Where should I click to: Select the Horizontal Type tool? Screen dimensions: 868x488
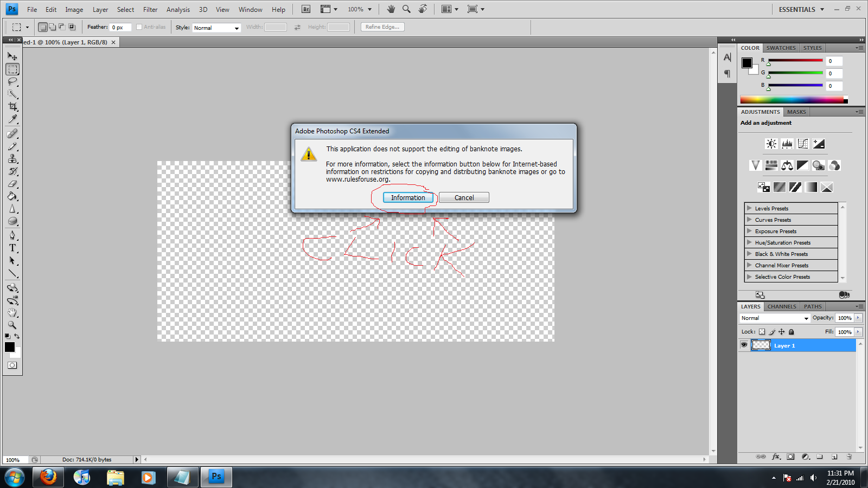(x=12, y=248)
